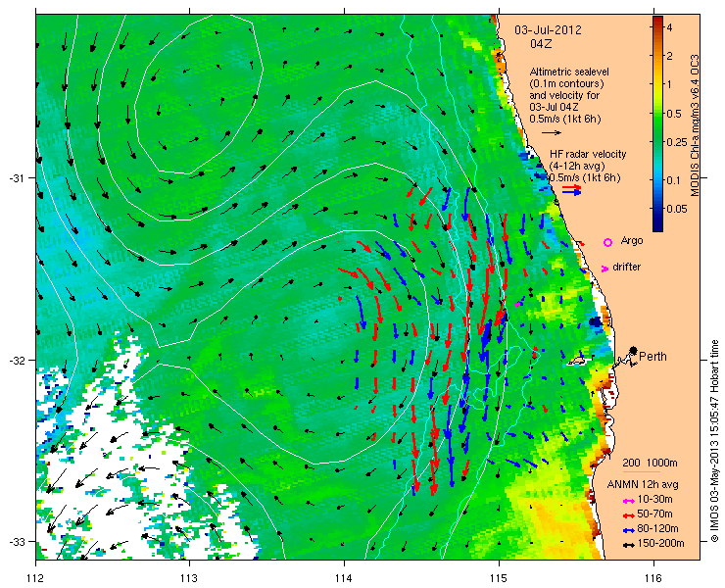
Task: Click the time label 04Z
Action: pyautogui.click(x=541, y=44)
